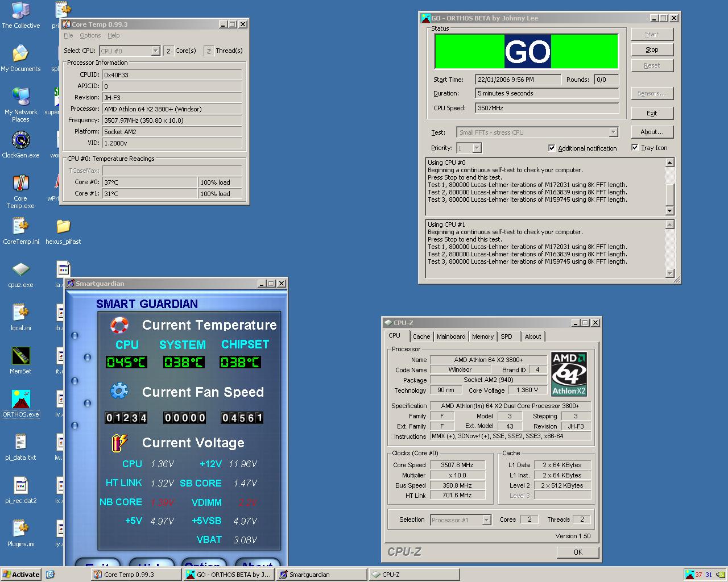Open Options menu in Core Temp
The height and width of the screenshot is (582, 728).
click(x=90, y=35)
